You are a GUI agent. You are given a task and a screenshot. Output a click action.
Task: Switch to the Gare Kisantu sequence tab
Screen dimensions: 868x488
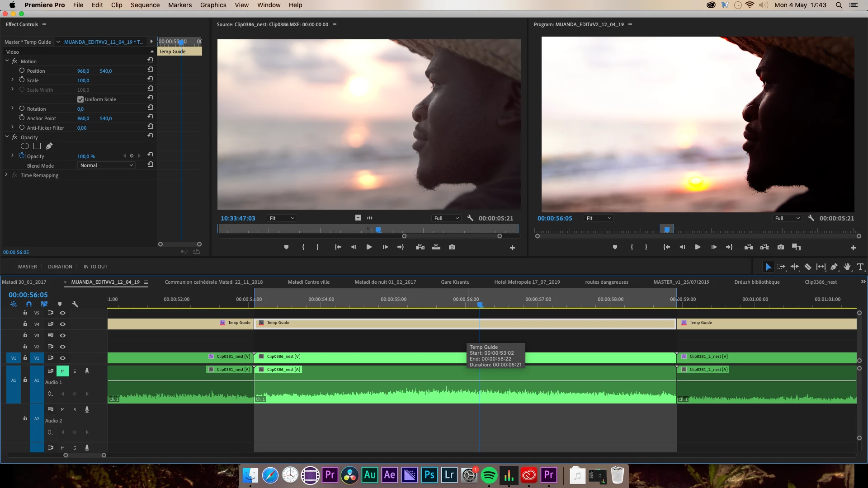455,282
